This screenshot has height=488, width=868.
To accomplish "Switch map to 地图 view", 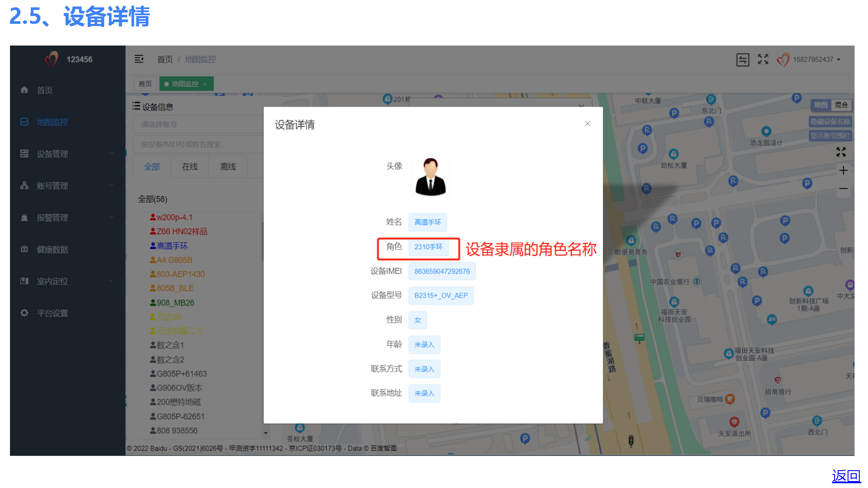I will (820, 105).
